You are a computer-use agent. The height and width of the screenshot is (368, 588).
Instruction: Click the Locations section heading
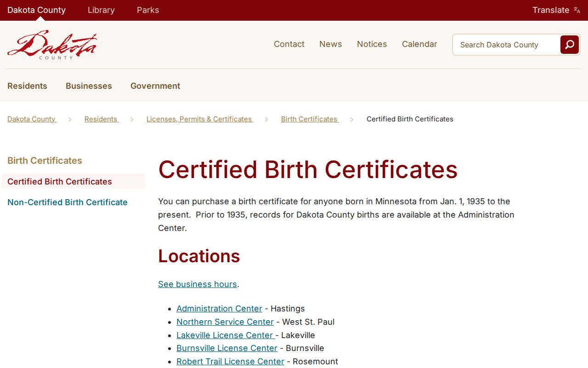(x=199, y=256)
